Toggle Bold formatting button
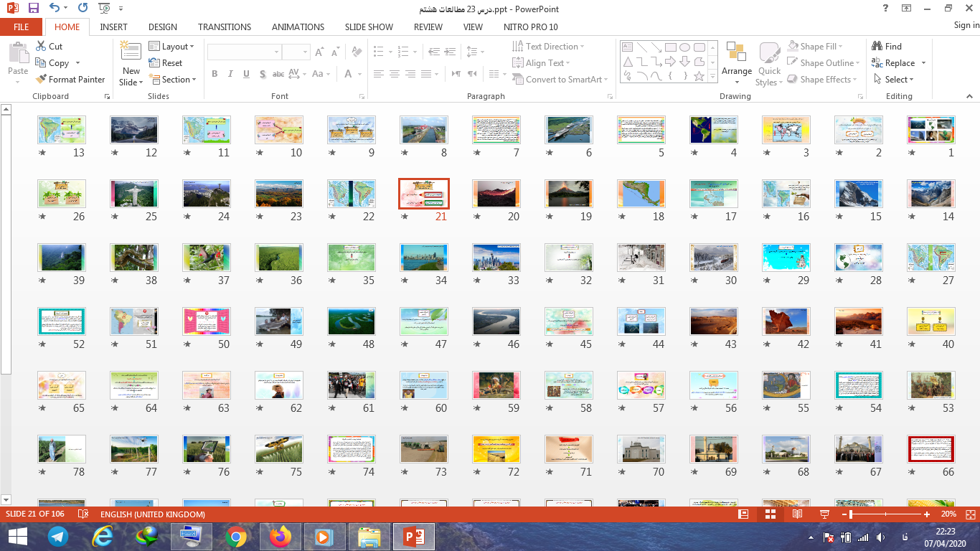Viewport: 980px width, 551px height. pyautogui.click(x=215, y=74)
